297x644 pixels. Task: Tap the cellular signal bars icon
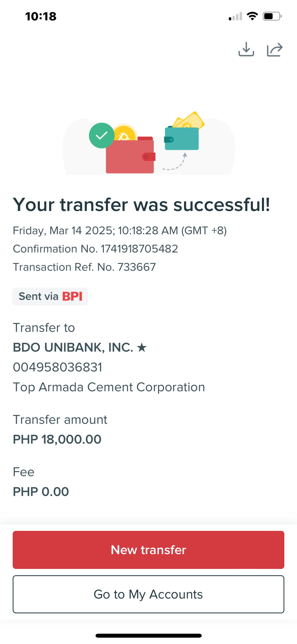(235, 16)
